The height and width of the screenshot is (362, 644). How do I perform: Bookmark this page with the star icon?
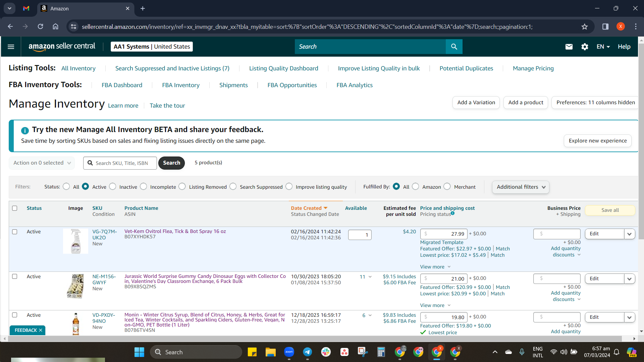point(585,26)
